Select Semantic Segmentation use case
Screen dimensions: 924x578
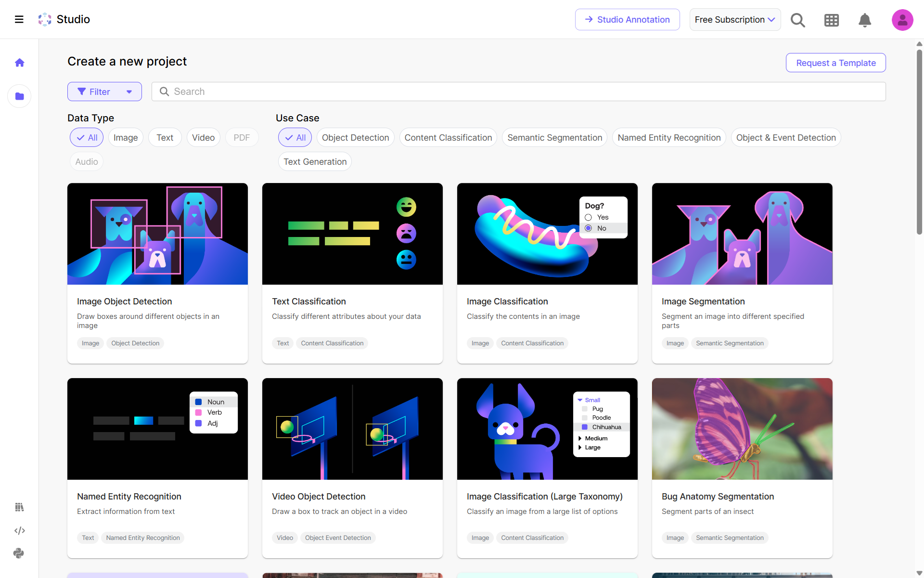(554, 138)
